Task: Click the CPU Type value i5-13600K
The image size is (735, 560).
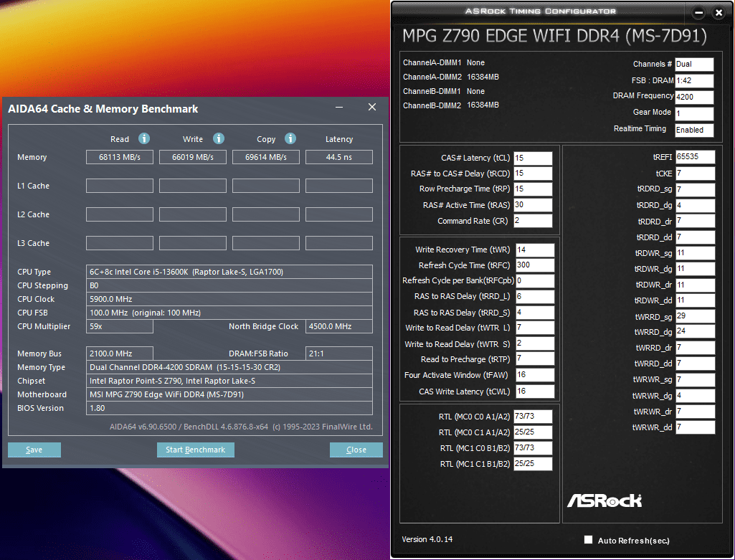Action: (229, 272)
